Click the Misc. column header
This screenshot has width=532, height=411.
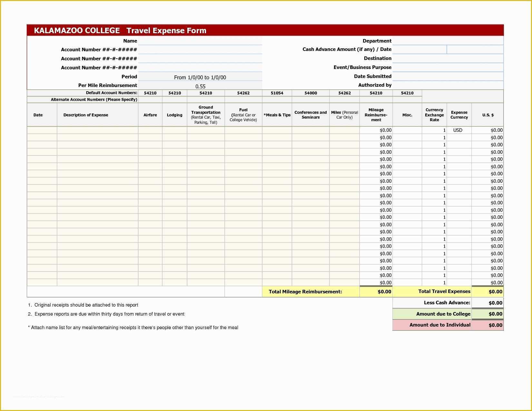pyautogui.click(x=407, y=115)
